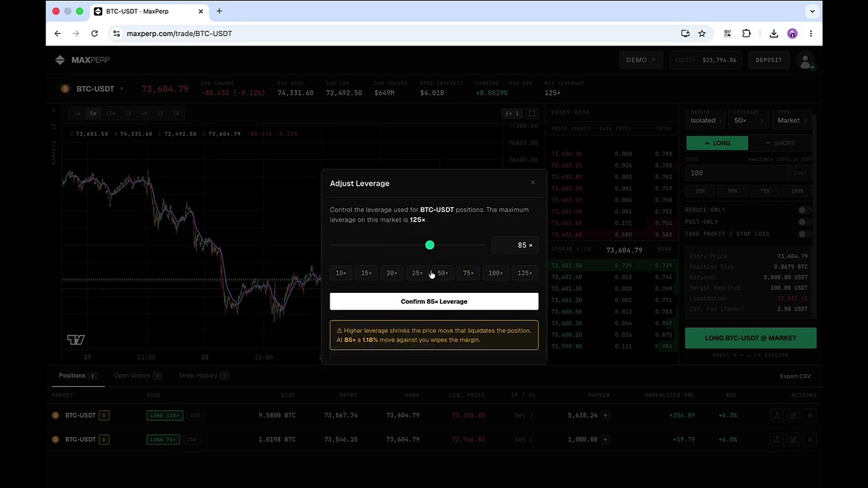Switch chart to 5m timeframe
The image size is (868, 488).
[x=93, y=113]
